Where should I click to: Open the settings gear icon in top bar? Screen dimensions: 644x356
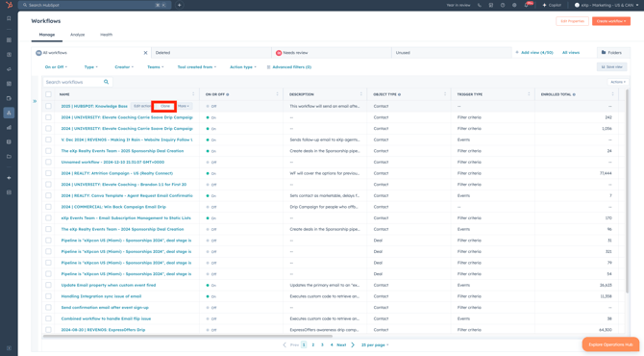click(514, 5)
